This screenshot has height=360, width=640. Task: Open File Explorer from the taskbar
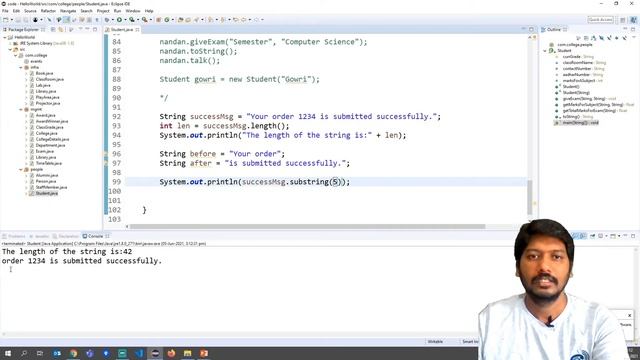pyautogui.click(x=188, y=353)
